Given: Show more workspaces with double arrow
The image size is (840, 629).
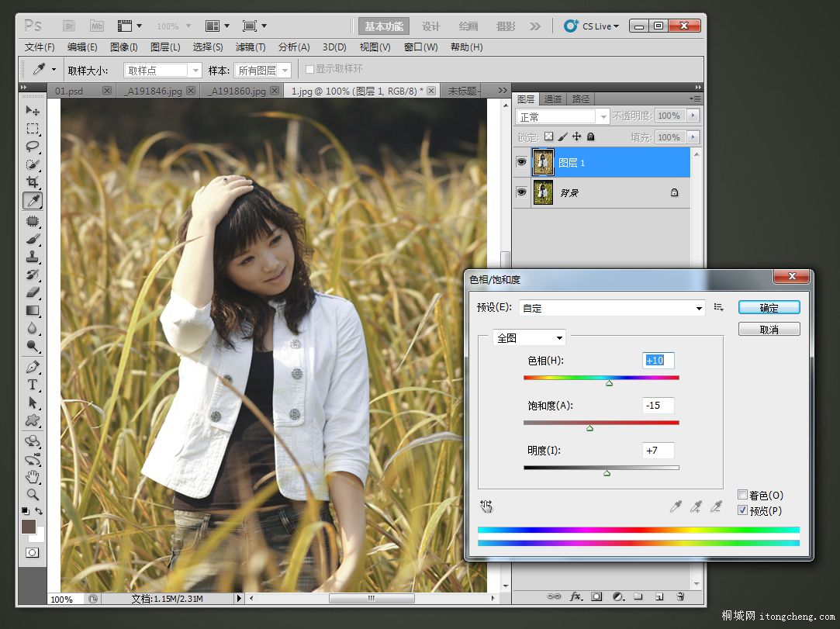Looking at the screenshot, I should click(x=534, y=26).
